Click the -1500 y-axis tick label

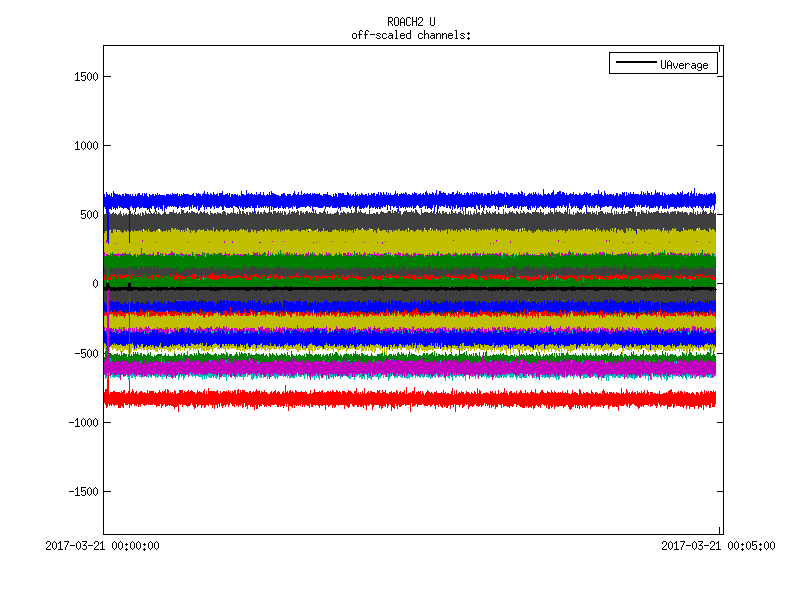tap(82, 491)
